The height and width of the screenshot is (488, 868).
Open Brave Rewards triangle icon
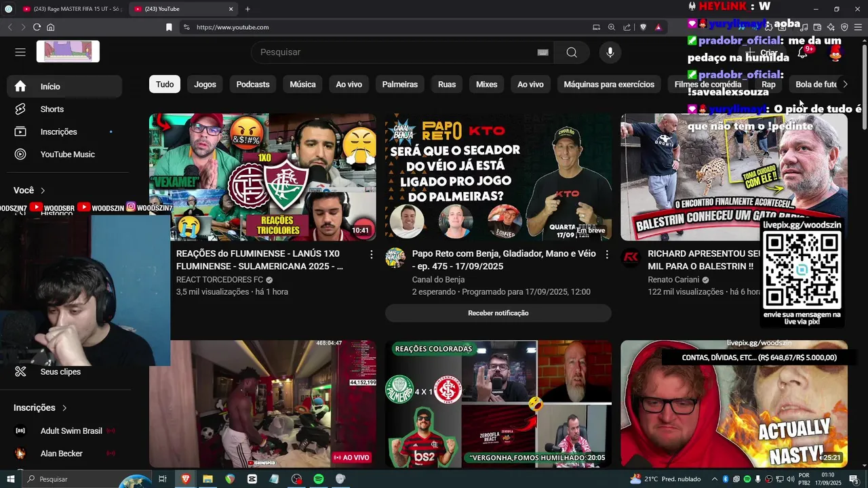click(x=658, y=27)
